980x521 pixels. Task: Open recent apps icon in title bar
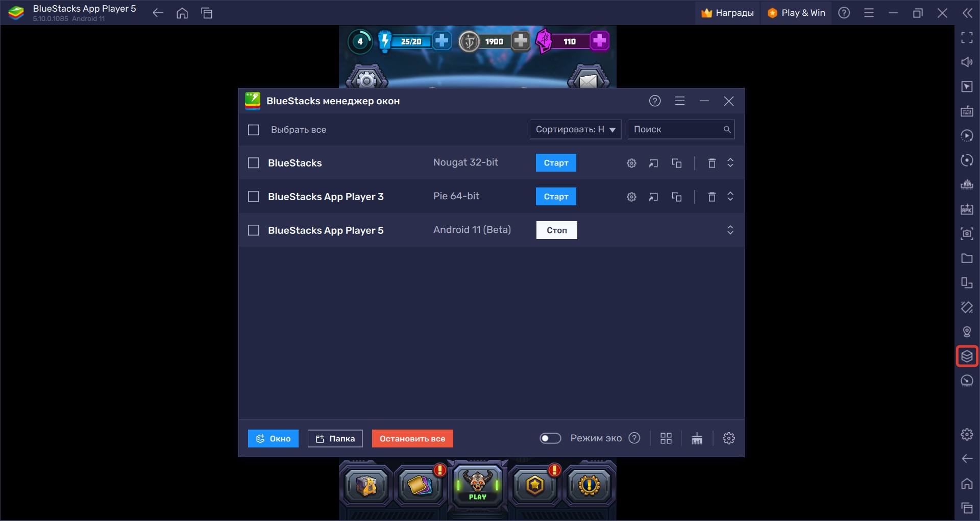207,13
